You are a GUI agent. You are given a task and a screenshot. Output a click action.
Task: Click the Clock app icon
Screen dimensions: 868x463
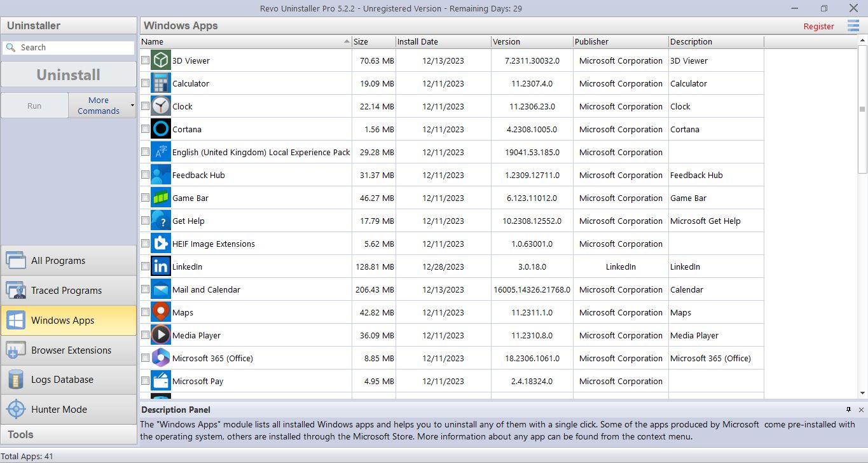point(161,106)
